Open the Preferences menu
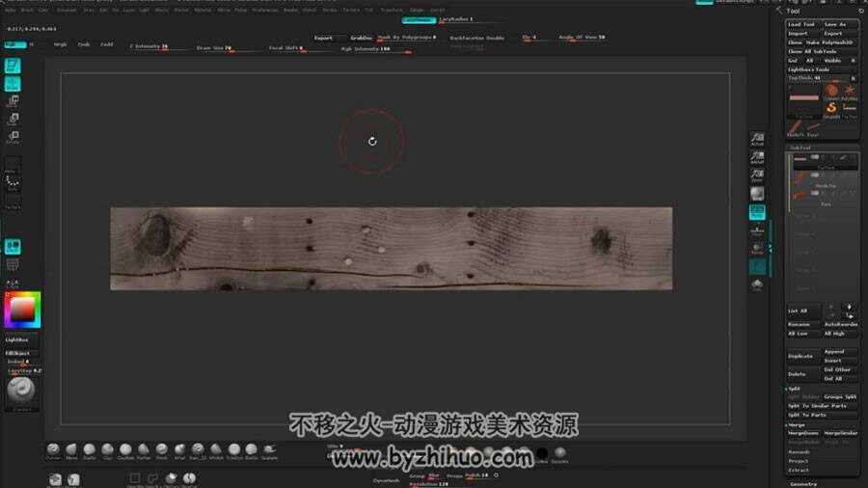Screen dimensions: 868x488 (x=264, y=10)
